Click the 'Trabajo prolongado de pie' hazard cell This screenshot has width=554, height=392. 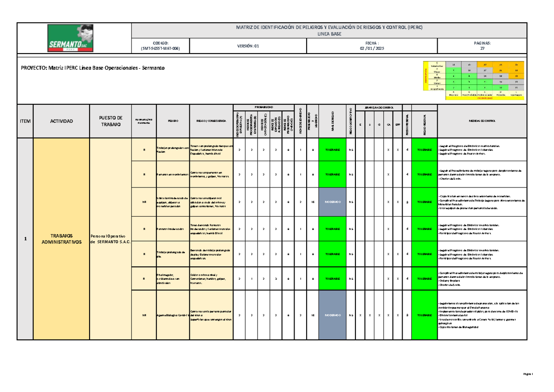[x=173, y=254]
